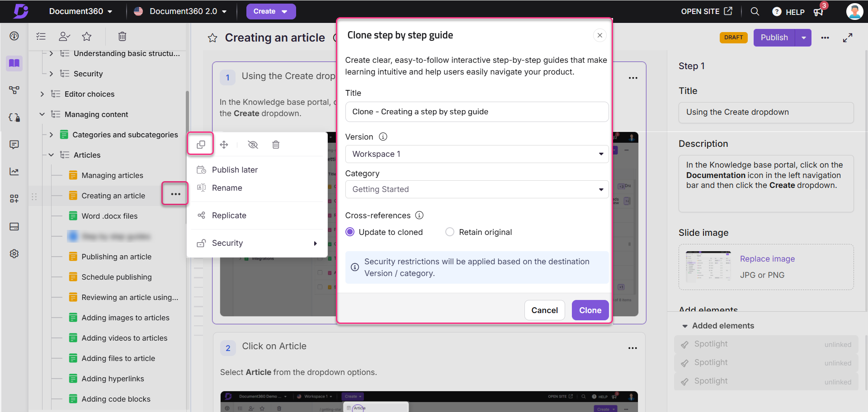This screenshot has width=868, height=412.
Task: Open the widgets grid icon in sidebar
Action: tap(14, 199)
